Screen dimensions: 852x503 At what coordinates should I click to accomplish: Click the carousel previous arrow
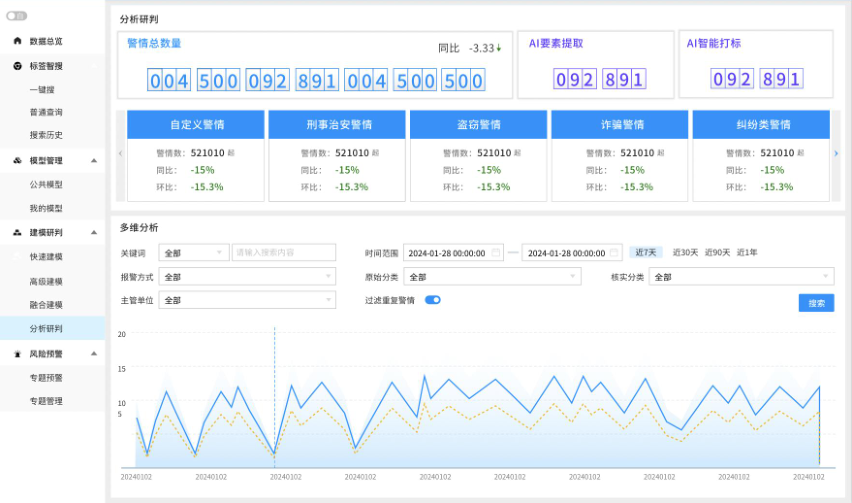[x=121, y=154]
